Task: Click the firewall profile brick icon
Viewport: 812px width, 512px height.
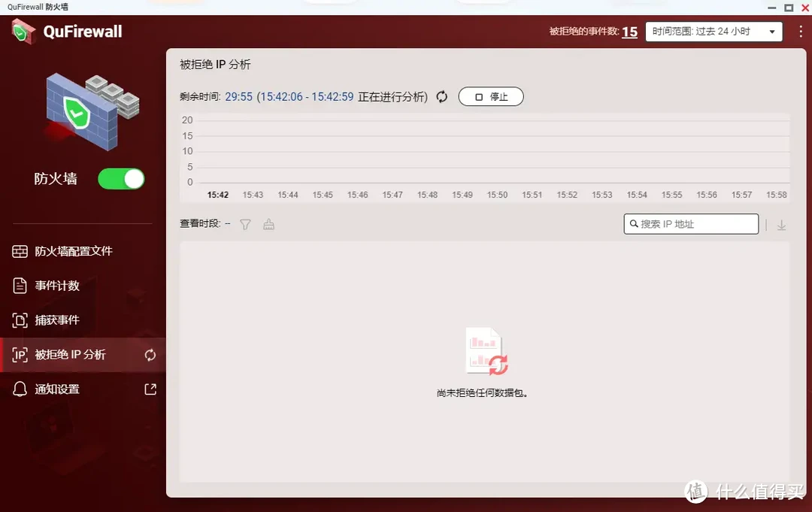Action: [20, 252]
